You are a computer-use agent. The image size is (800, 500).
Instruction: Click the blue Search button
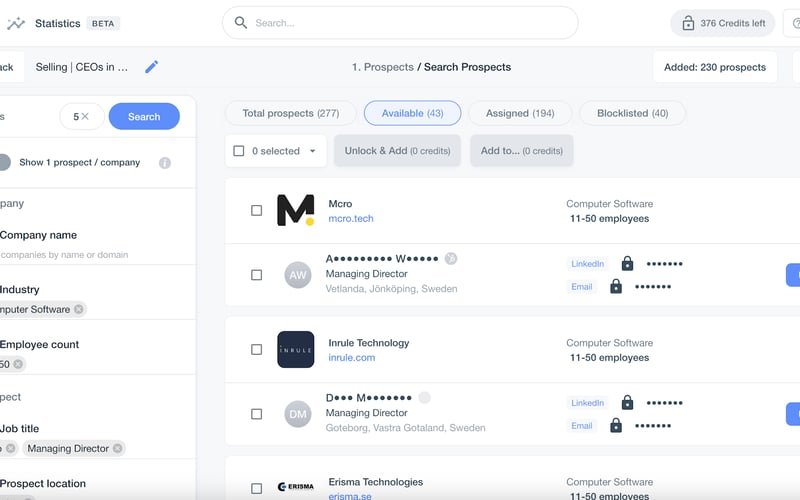144,116
